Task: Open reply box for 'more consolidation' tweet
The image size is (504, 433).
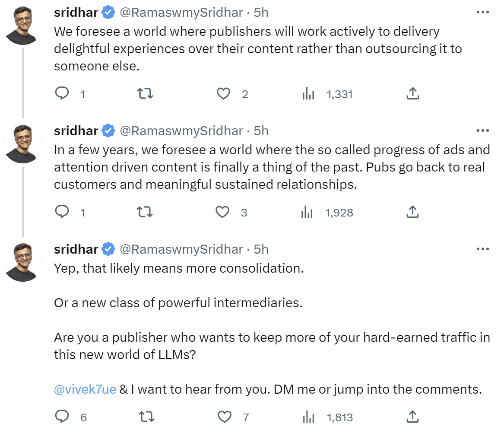Action: click(62, 417)
